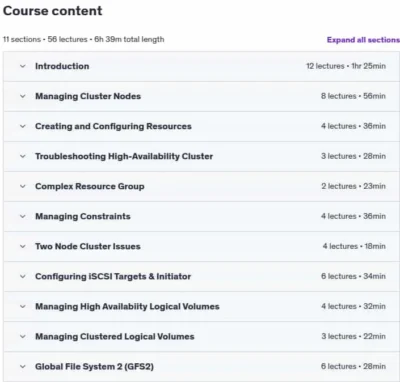Click the 12 lectures 1hr 25min label
Image resolution: width=400 pixels, height=382 pixels.
pos(346,66)
